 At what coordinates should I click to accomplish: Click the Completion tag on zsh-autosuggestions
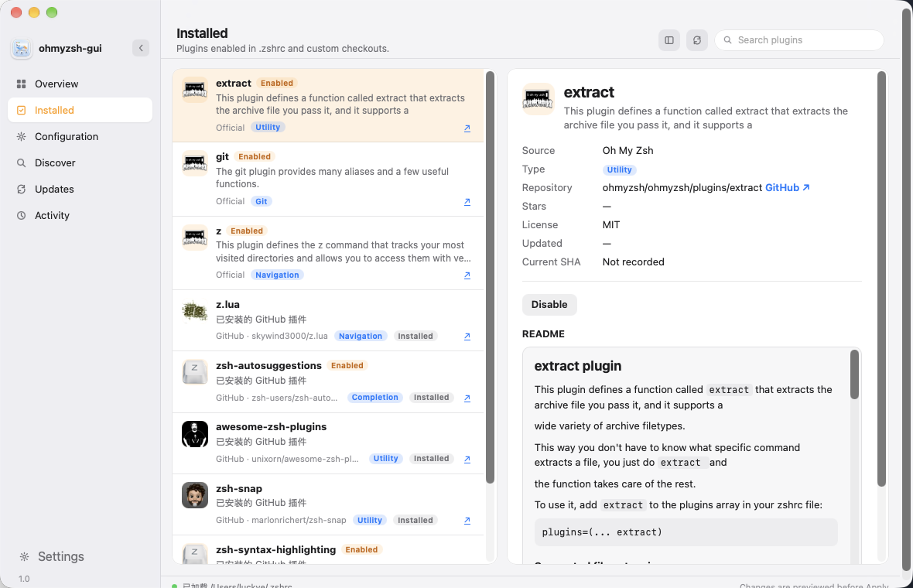coord(375,397)
